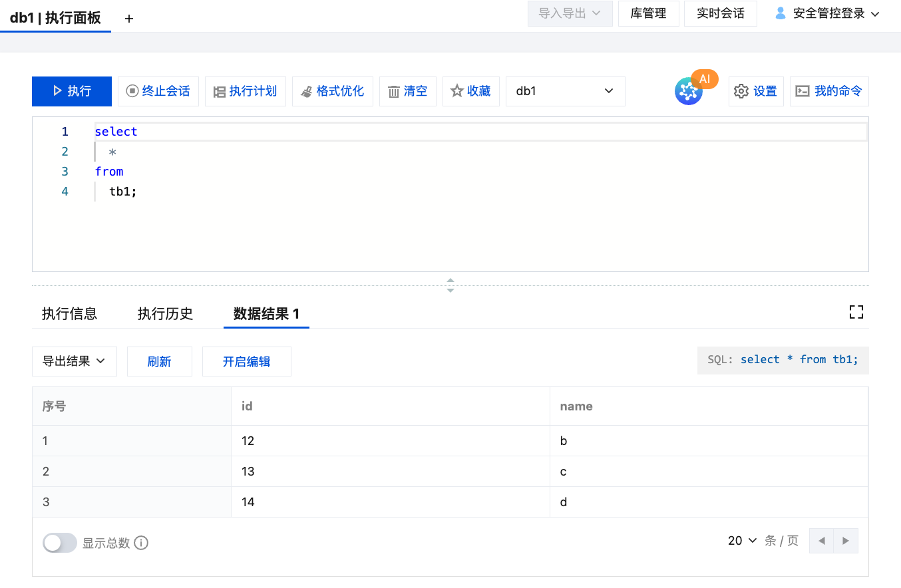Add a new tab with plus icon
The width and height of the screenshot is (901, 588).
129,19
